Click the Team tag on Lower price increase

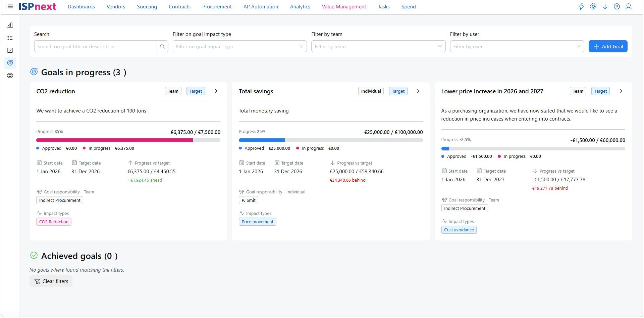coord(578,91)
